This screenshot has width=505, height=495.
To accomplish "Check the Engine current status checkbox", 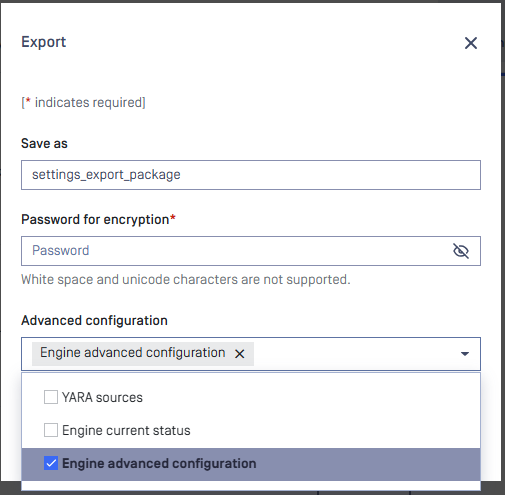I will [x=51, y=430].
